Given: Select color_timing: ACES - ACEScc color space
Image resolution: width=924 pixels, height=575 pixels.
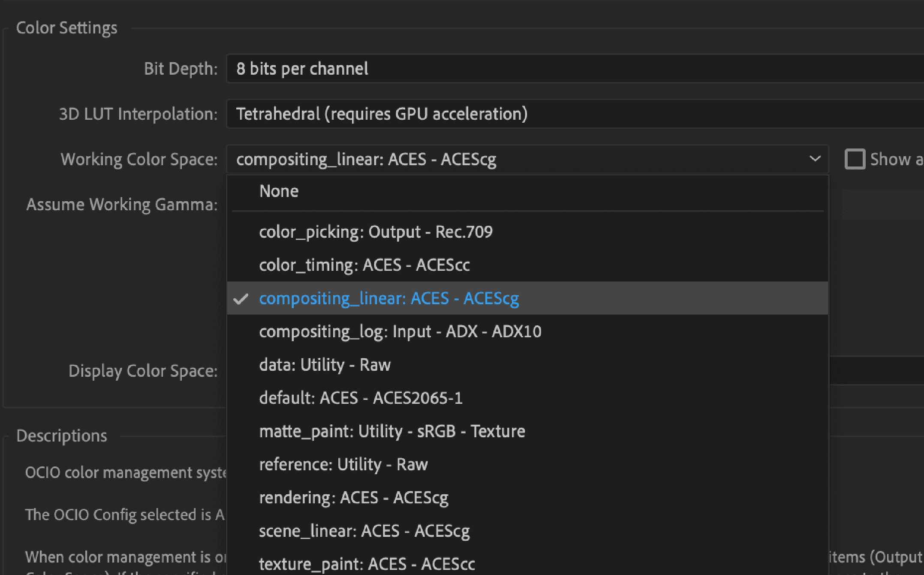Looking at the screenshot, I should coord(364,265).
